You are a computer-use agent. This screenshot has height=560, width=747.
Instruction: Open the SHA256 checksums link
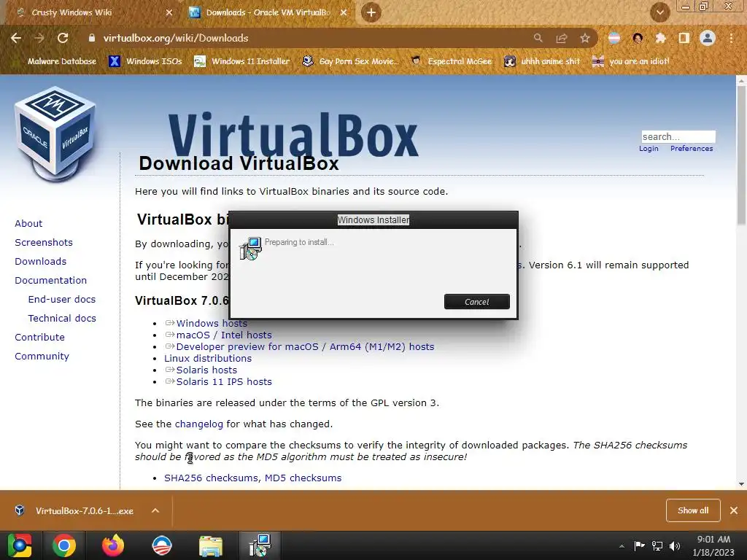point(211,478)
